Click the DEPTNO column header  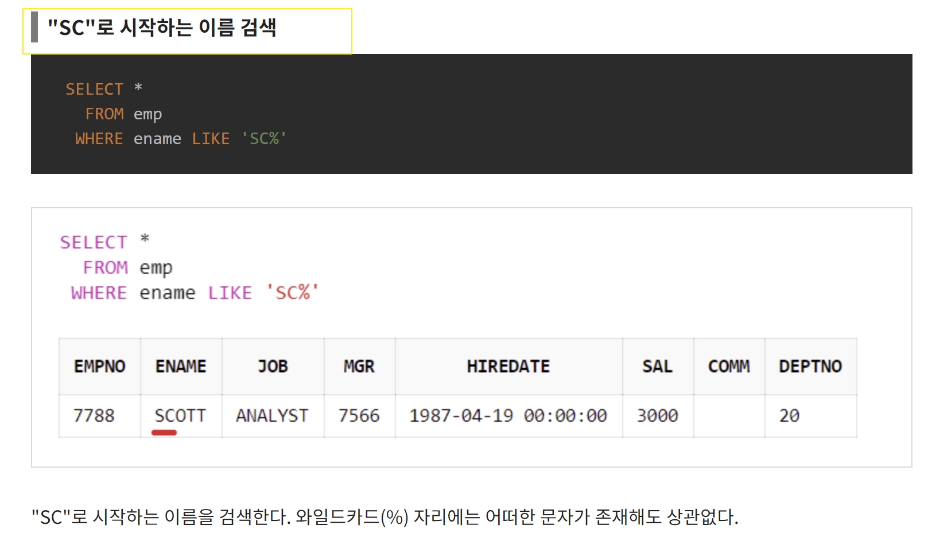tap(810, 367)
